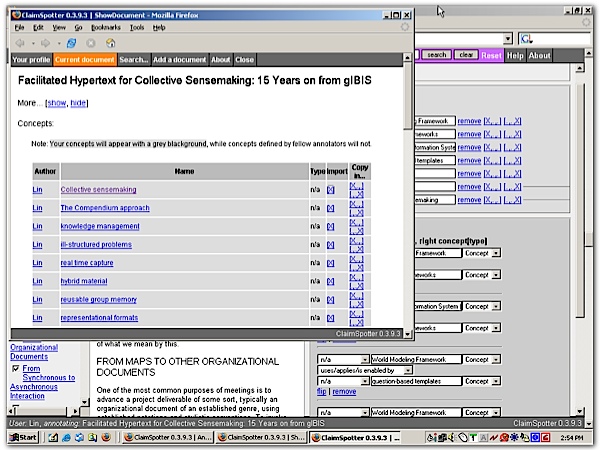Open Concept type dropdown next to Information System
Screen dimensions: 600x450
(x=496, y=307)
